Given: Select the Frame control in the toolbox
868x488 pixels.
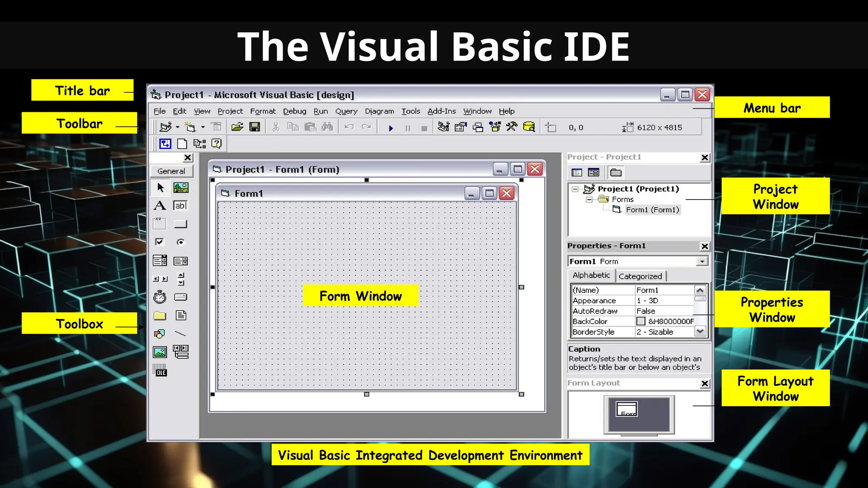Looking at the screenshot, I should point(160,224).
